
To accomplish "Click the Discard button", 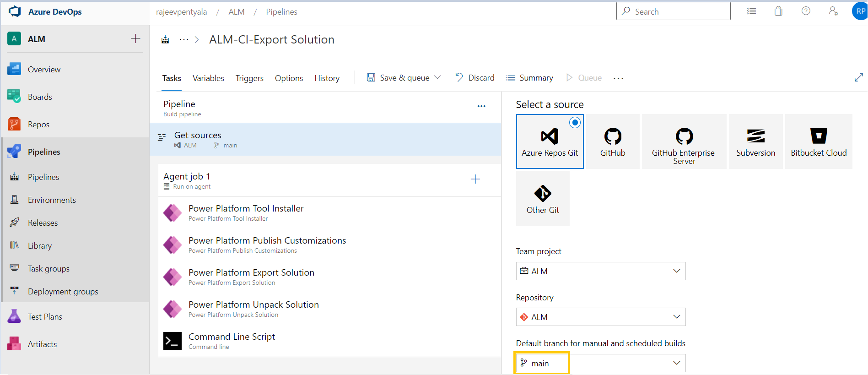I will click(475, 78).
